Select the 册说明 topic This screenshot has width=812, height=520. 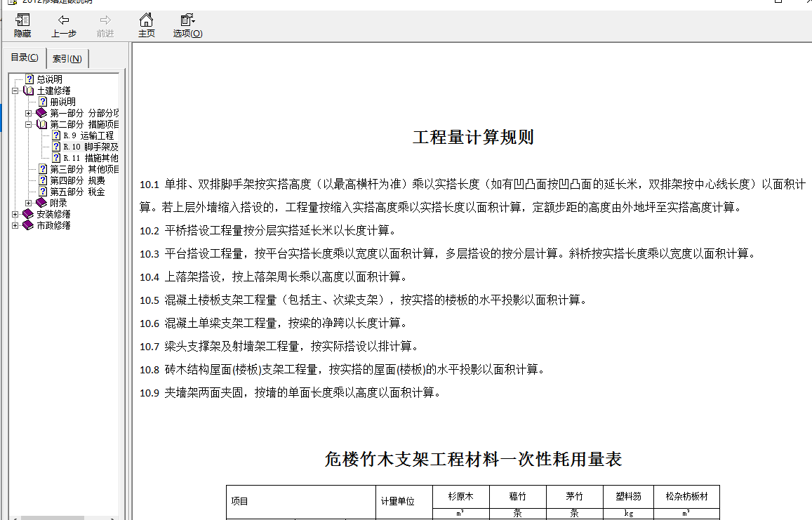click(x=62, y=102)
